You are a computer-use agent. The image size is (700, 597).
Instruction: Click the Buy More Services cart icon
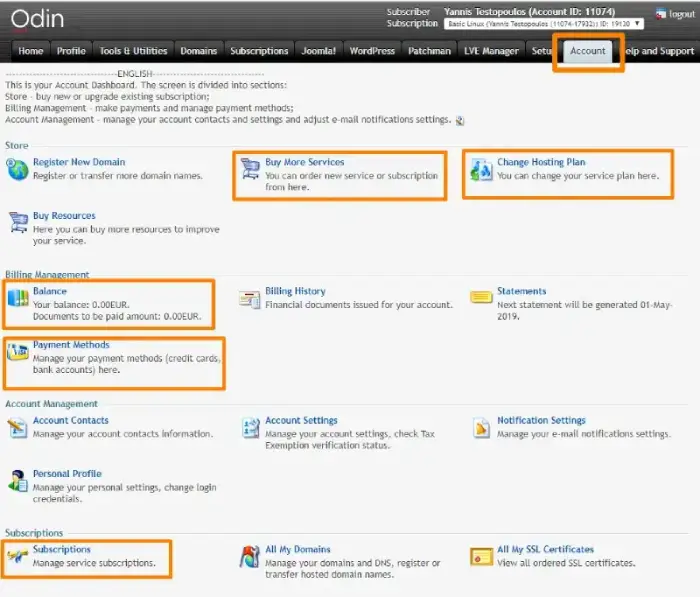250,169
